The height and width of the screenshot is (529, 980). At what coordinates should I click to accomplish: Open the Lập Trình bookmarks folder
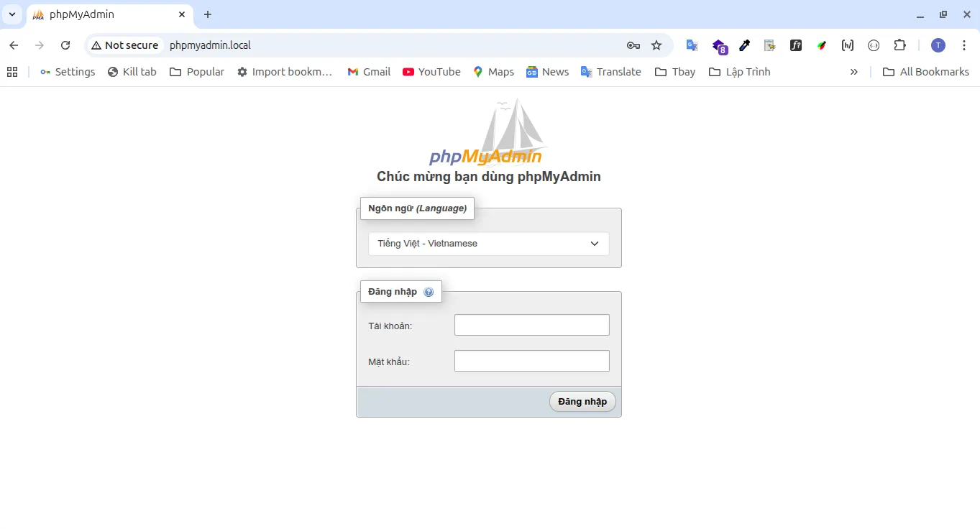point(739,71)
